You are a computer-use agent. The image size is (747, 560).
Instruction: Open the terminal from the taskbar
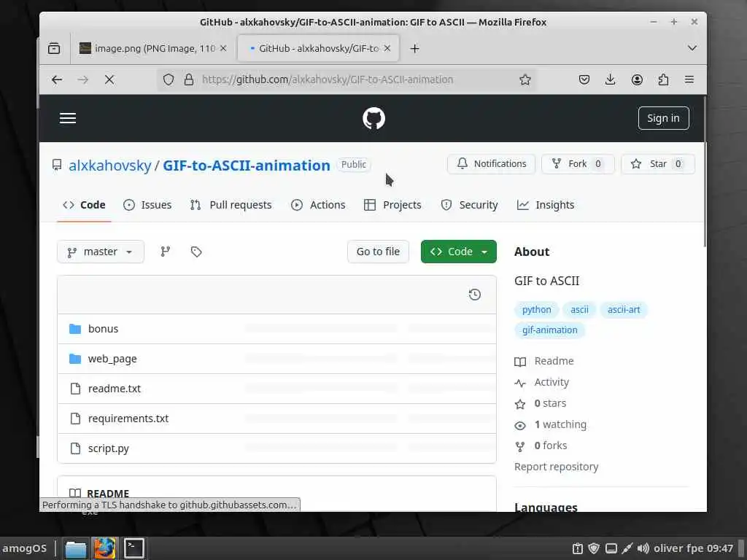click(134, 548)
